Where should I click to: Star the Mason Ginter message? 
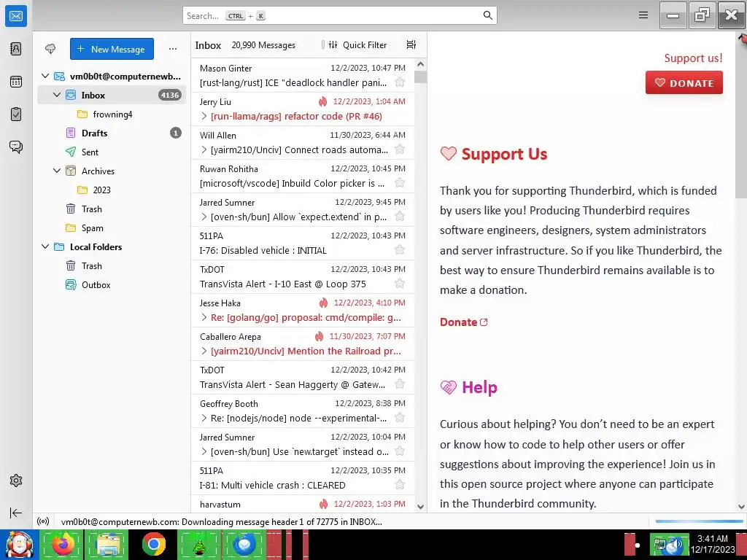(x=400, y=82)
